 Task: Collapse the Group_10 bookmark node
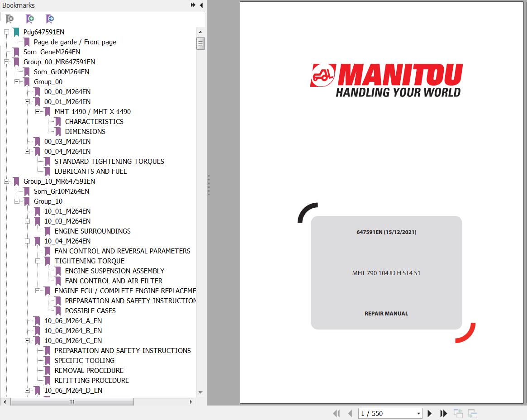[x=17, y=201]
